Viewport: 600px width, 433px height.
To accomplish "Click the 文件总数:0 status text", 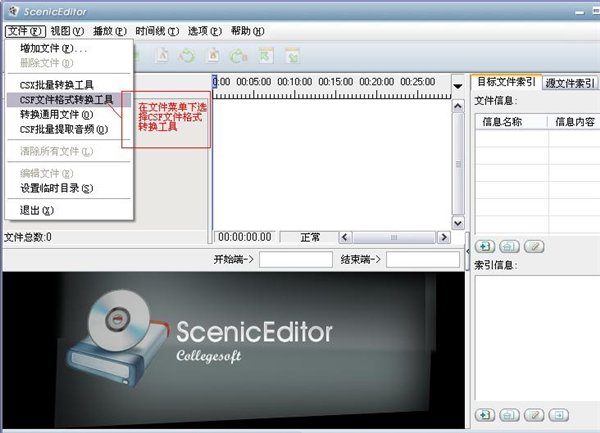I will (x=28, y=237).
